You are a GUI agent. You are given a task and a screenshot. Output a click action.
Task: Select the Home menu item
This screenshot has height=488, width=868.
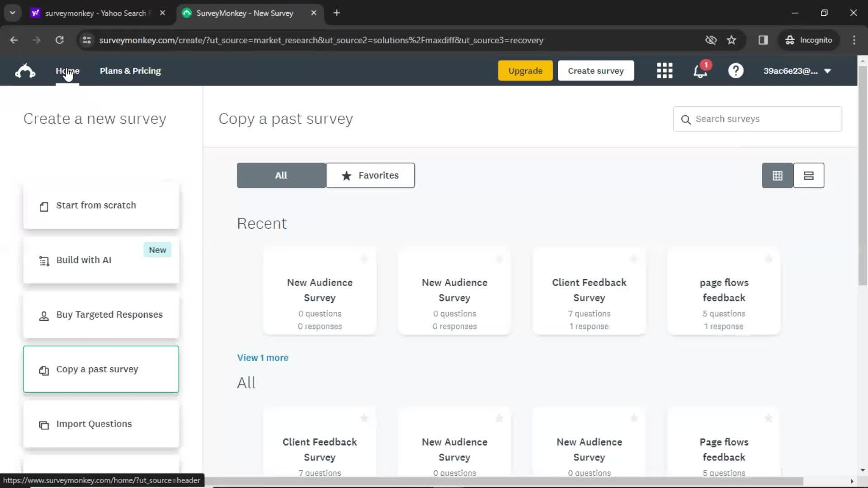click(x=67, y=70)
